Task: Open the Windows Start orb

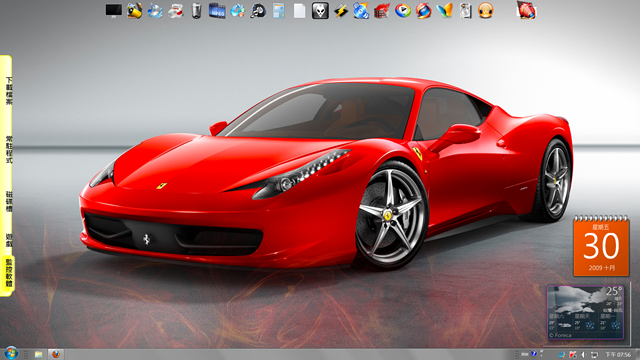Action: (x=11, y=353)
